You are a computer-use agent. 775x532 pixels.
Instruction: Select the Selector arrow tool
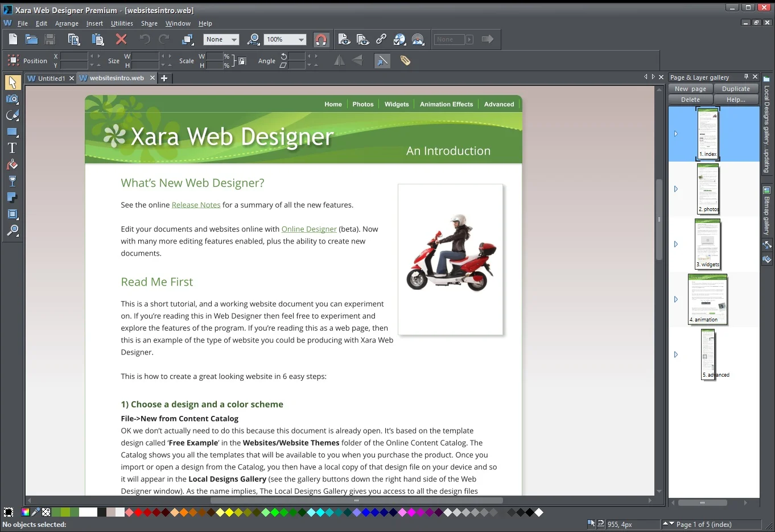pyautogui.click(x=12, y=83)
